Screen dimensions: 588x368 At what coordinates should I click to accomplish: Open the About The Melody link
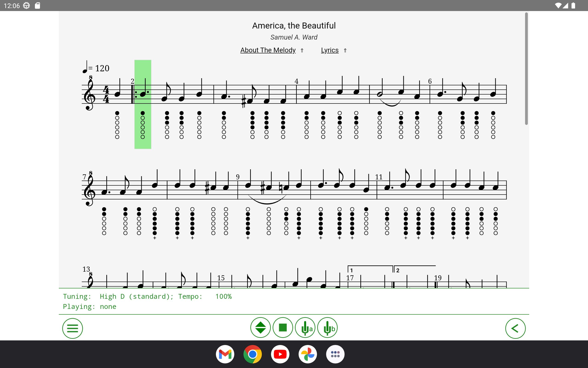[268, 50]
